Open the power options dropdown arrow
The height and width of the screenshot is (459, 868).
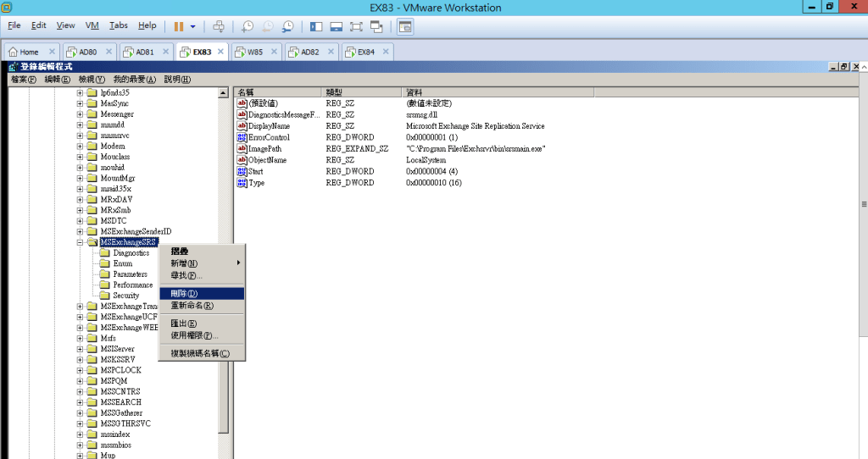(193, 26)
